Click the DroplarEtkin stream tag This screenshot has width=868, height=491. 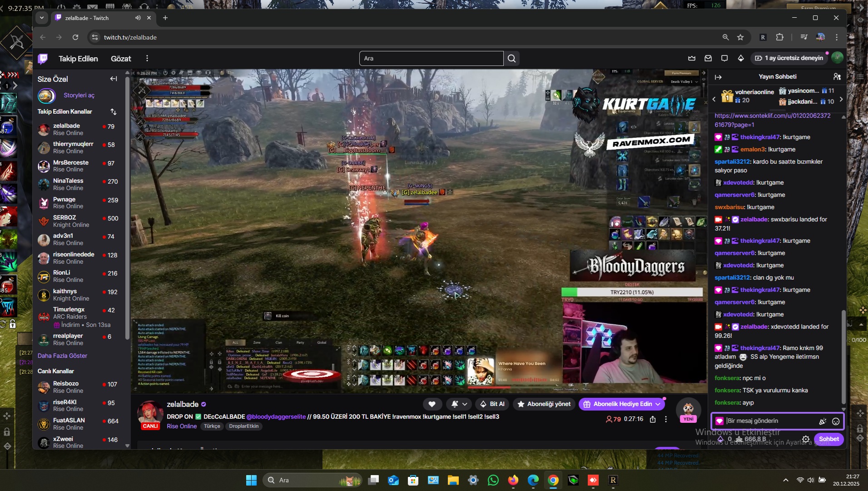(243, 426)
